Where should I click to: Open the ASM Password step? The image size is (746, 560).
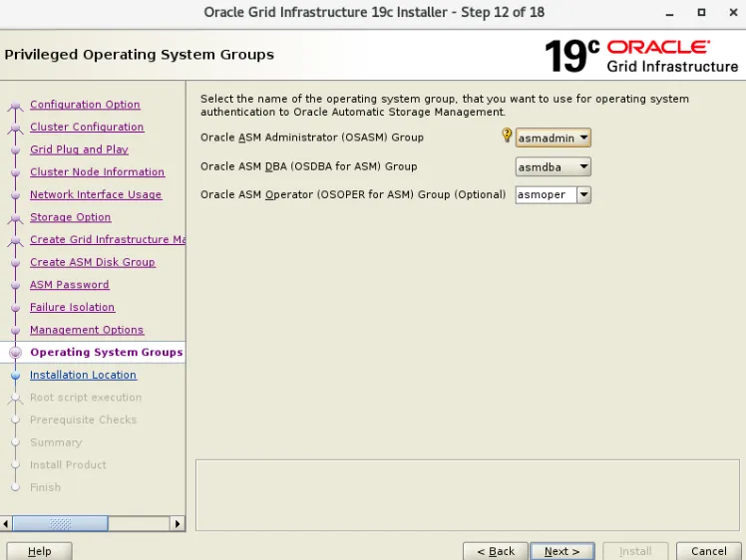pyautogui.click(x=70, y=284)
